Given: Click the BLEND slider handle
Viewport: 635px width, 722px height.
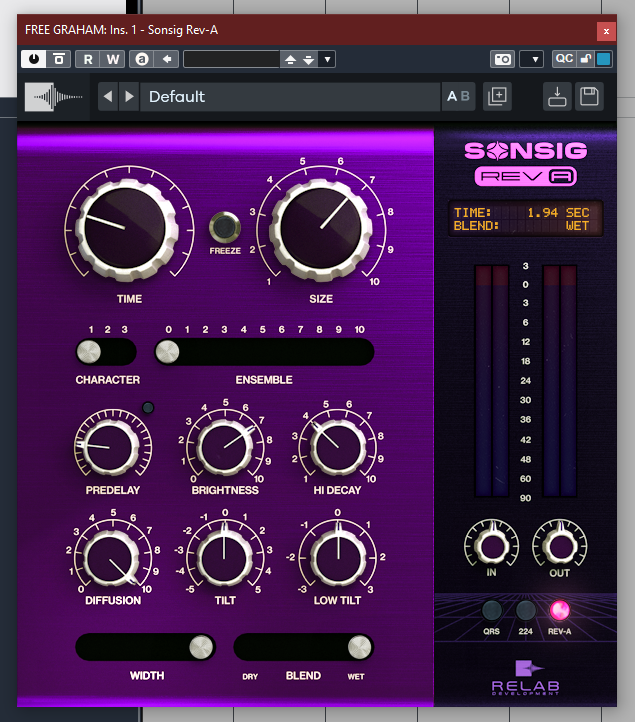Looking at the screenshot, I should [x=358, y=647].
